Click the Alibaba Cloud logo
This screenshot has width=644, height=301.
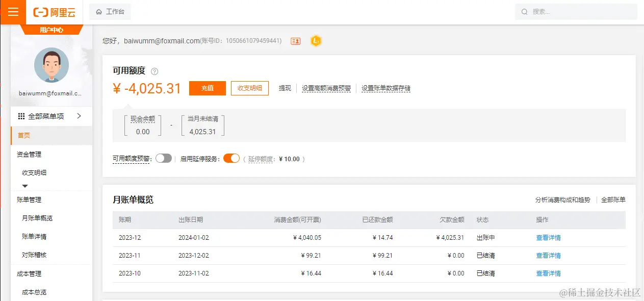[x=54, y=12]
